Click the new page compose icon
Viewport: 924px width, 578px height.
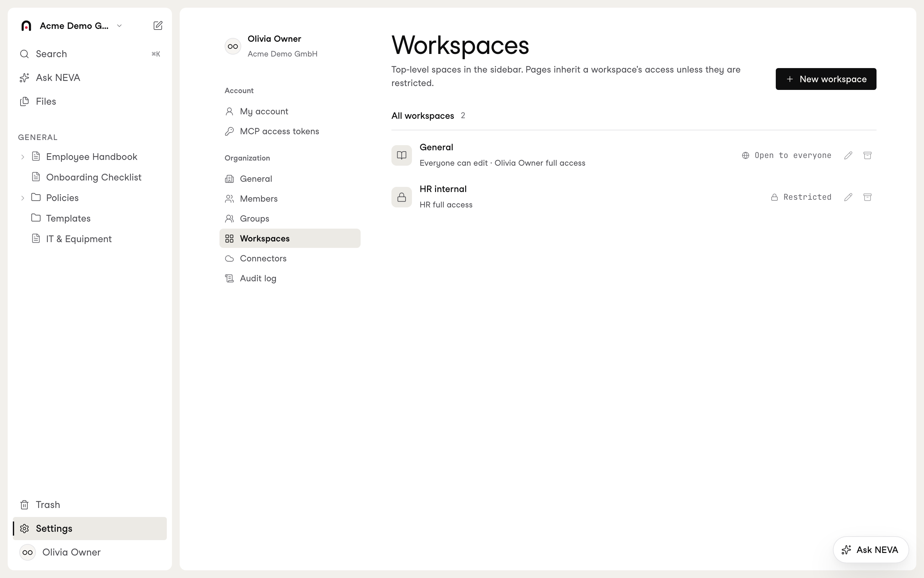tap(158, 26)
